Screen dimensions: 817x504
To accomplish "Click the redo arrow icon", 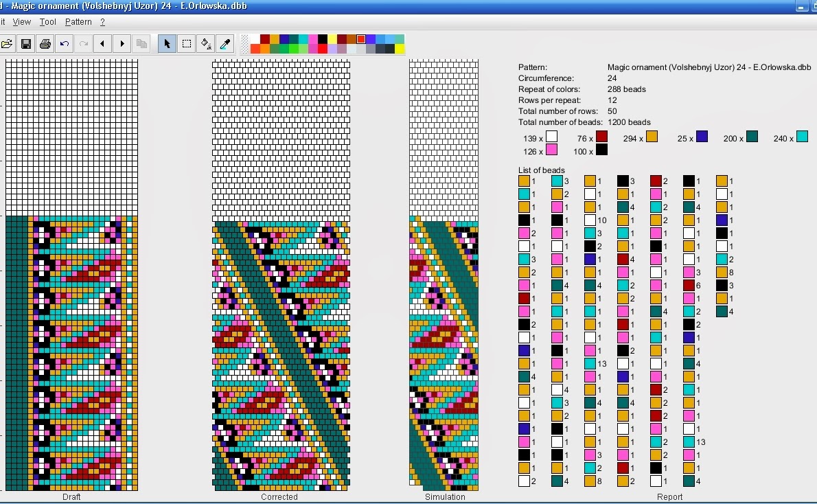I will click(84, 44).
